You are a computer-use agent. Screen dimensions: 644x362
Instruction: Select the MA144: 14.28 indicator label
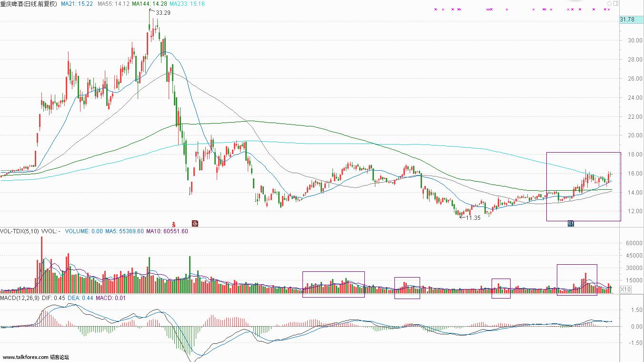pyautogui.click(x=150, y=4)
